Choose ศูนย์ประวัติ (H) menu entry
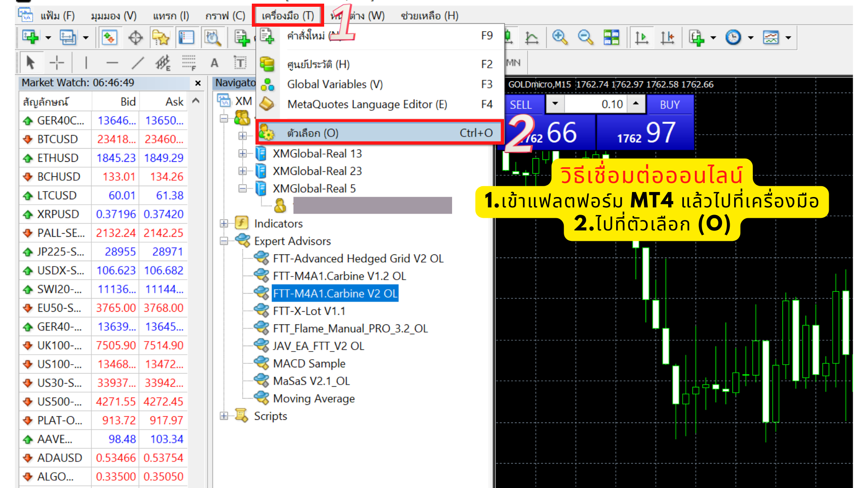 (x=380, y=64)
